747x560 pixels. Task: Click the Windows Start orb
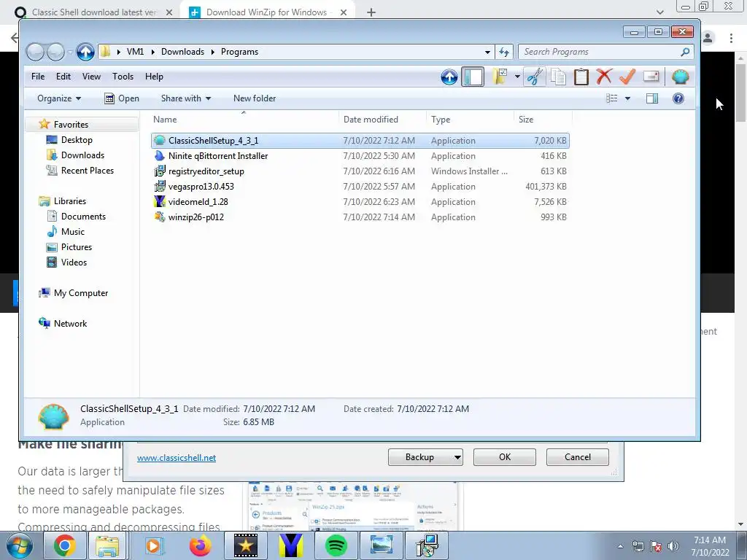point(20,545)
